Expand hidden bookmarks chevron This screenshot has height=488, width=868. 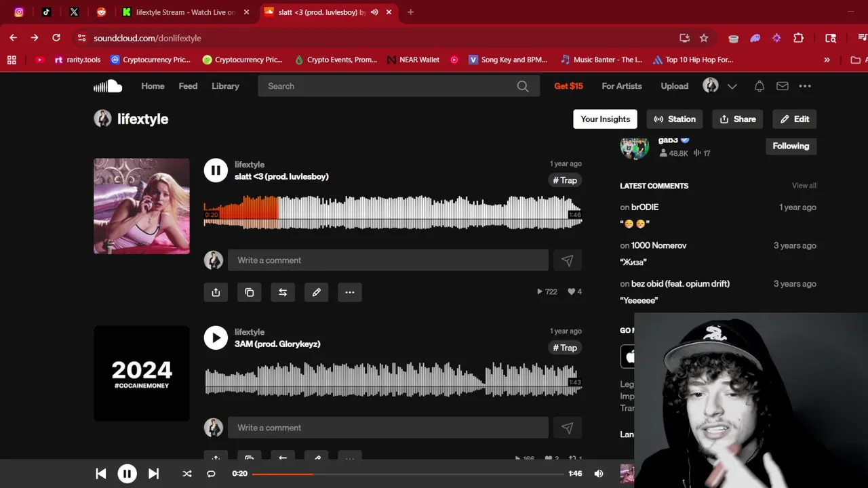point(827,60)
